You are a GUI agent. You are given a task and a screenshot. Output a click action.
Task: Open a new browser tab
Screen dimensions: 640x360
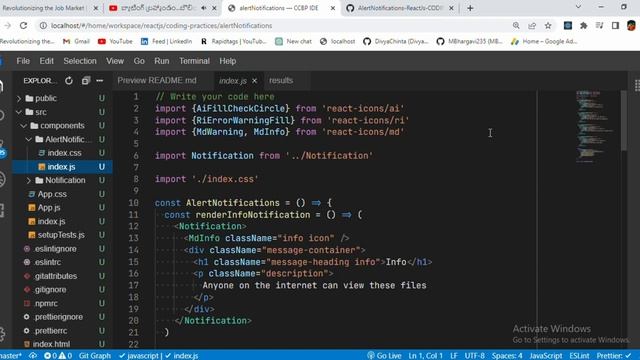pyautogui.click(x=470, y=8)
